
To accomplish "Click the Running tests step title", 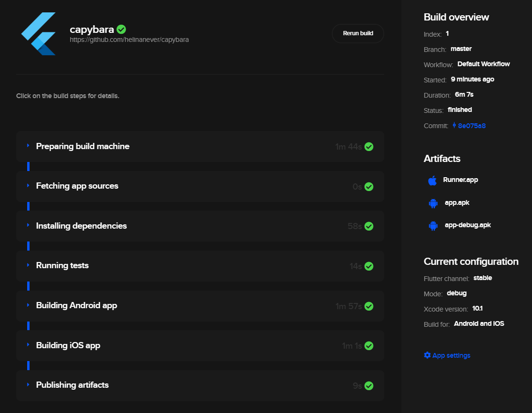I will point(62,265).
